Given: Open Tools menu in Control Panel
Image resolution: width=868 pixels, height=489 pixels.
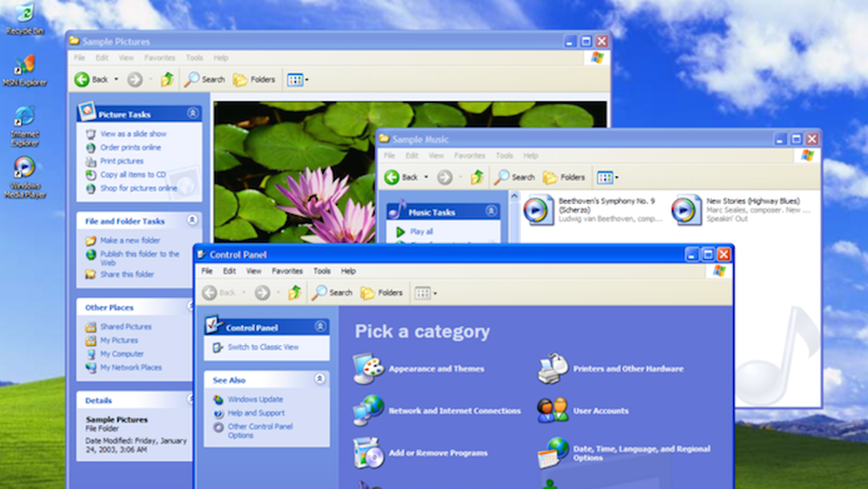Looking at the screenshot, I should pos(321,271).
